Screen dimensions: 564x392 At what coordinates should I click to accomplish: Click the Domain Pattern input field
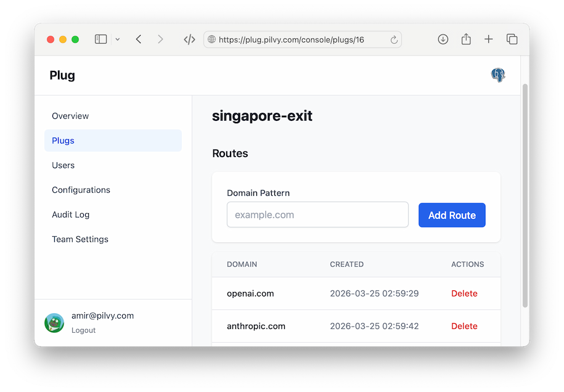(x=317, y=214)
